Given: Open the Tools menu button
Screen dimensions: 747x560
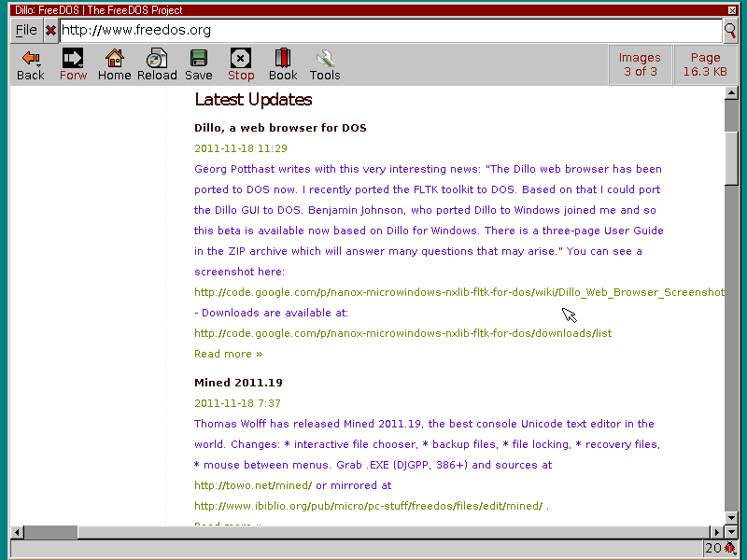Looking at the screenshot, I should (x=325, y=65).
